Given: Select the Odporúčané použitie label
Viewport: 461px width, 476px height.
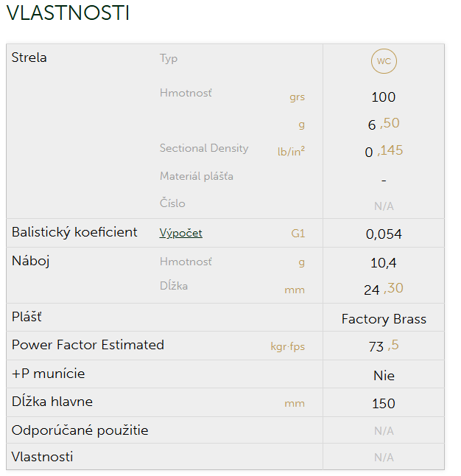Looking at the screenshot, I should (80, 430).
